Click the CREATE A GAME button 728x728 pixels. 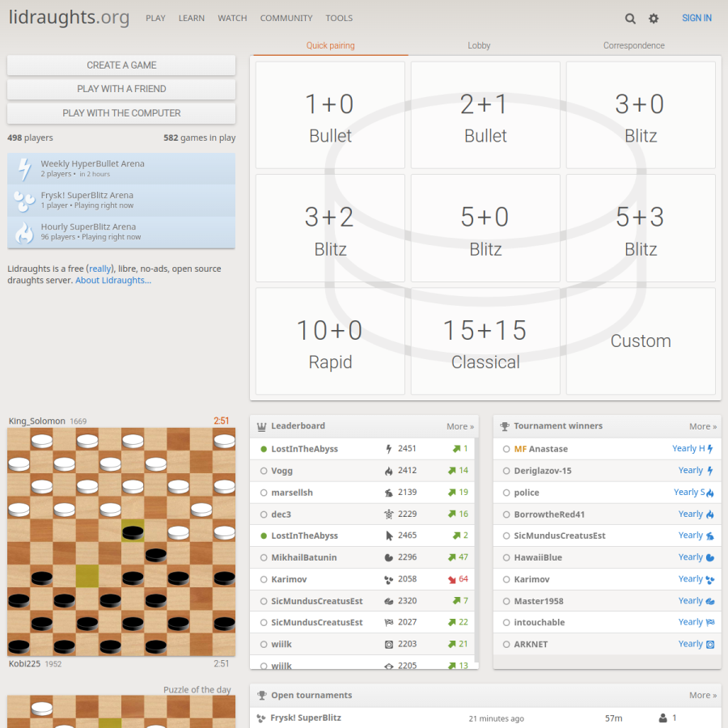pyautogui.click(x=121, y=66)
